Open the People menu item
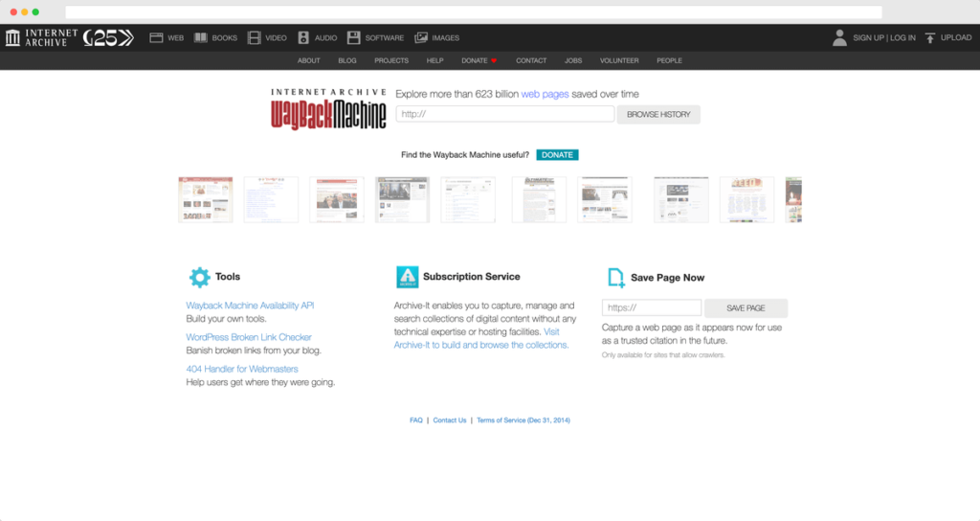The height and width of the screenshot is (521, 980). pyautogui.click(x=669, y=60)
